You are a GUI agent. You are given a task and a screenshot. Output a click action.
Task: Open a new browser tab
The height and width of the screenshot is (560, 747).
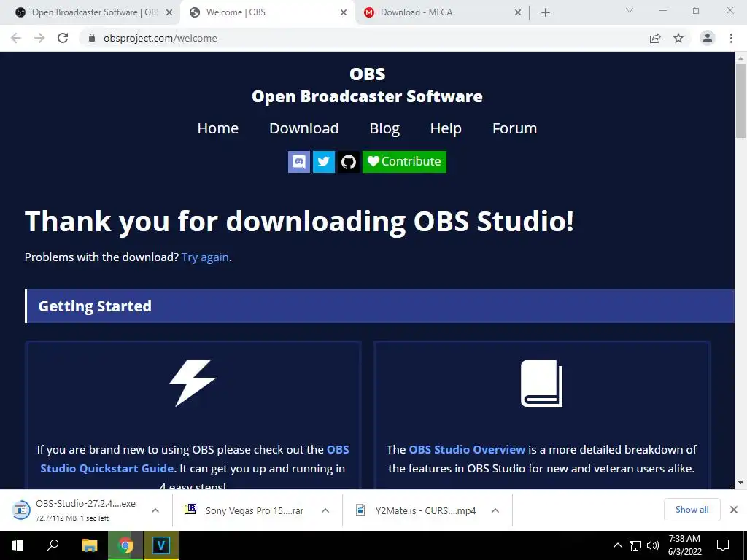(546, 12)
